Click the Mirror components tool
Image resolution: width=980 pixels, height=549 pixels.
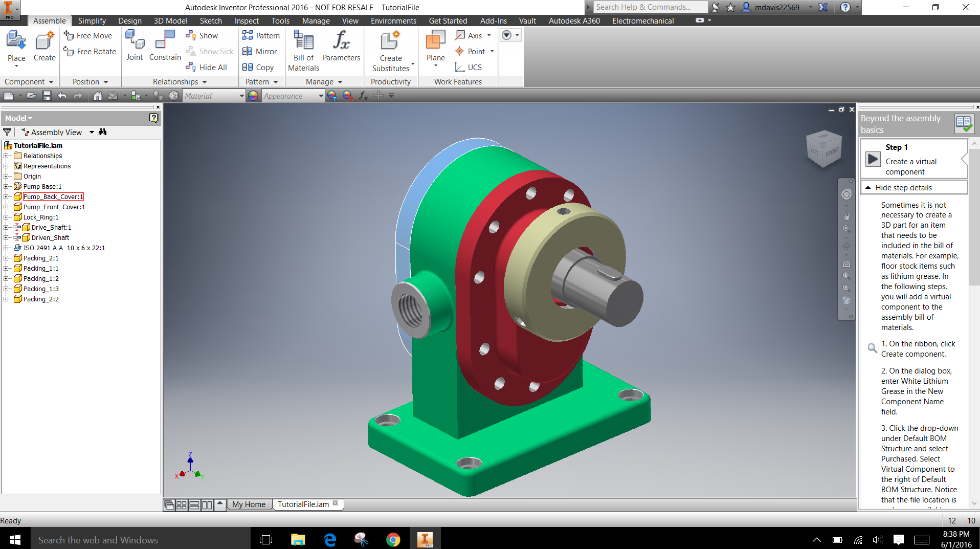pyautogui.click(x=259, y=51)
